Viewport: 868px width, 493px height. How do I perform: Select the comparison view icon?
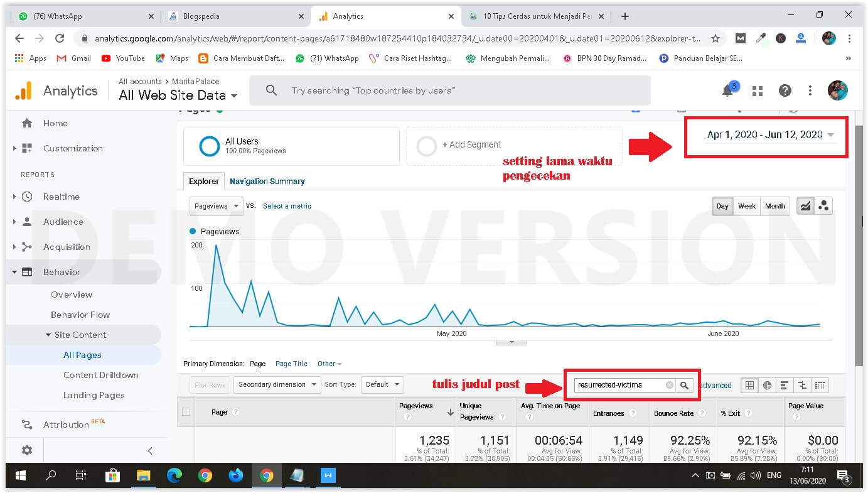tap(802, 385)
